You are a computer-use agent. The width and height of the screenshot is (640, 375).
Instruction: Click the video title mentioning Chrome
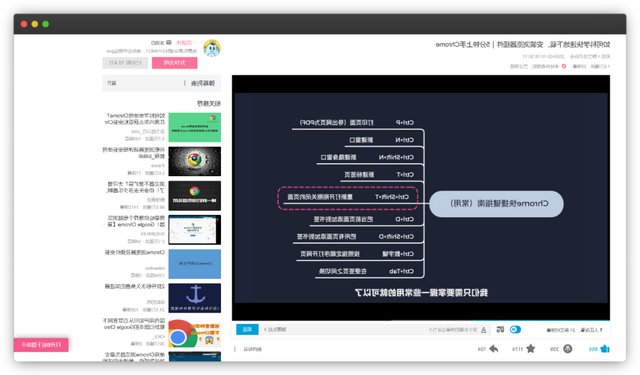522,44
